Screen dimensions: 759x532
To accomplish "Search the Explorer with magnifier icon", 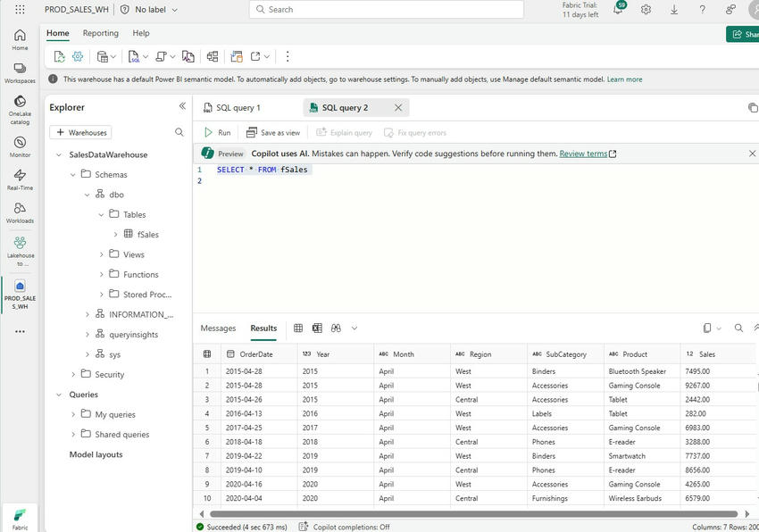I will pyautogui.click(x=179, y=132).
